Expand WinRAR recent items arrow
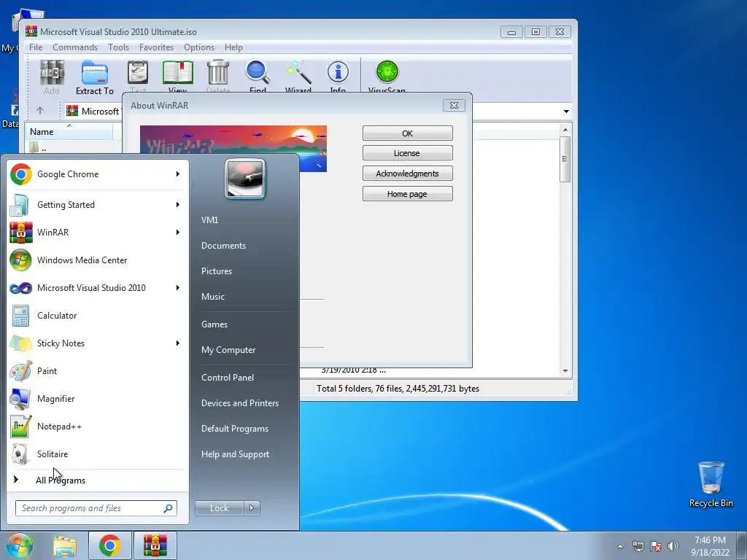This screenshot has width=747, height=560. (178, 233)
